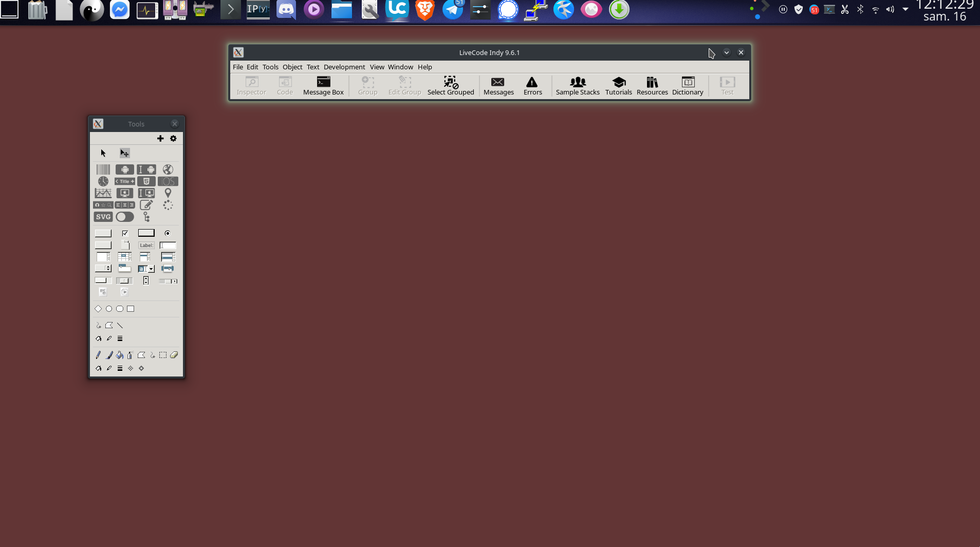The image size is (980, 547).
Task: Pick the little arrows stepper control
Action: click(146, 280)
